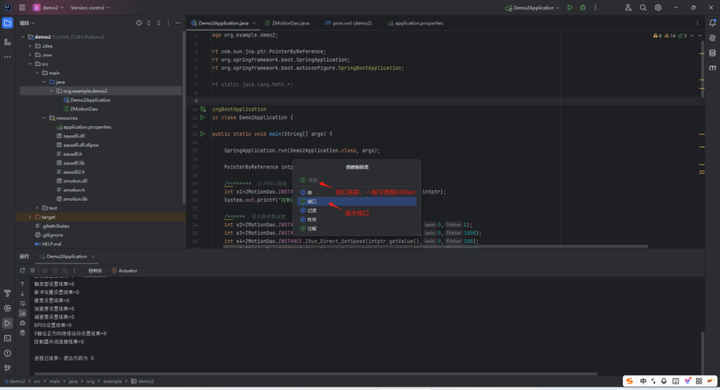Rerun the process in the Run panel
The width and height of the screenshot is (720, 390).
22,271
